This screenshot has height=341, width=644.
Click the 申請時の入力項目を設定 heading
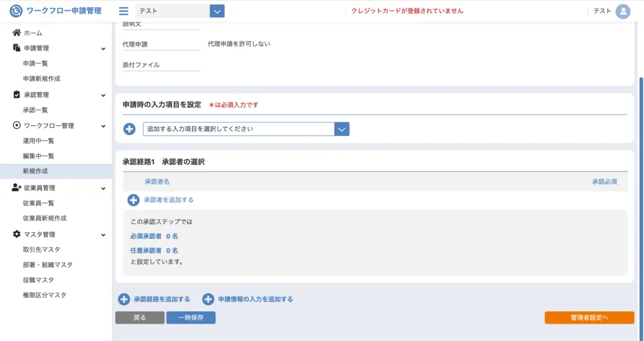click(x=162, y=104)
